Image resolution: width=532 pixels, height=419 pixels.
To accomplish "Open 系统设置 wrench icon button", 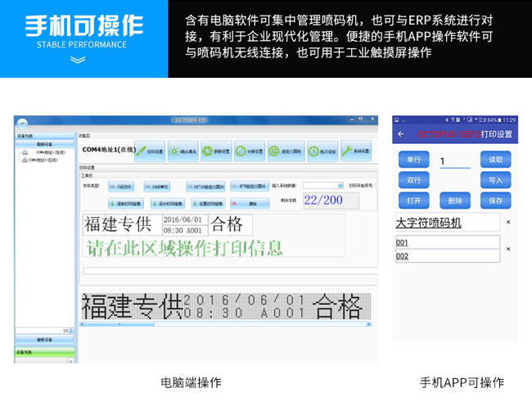I will pyautogui.click(x=354, y=151).
